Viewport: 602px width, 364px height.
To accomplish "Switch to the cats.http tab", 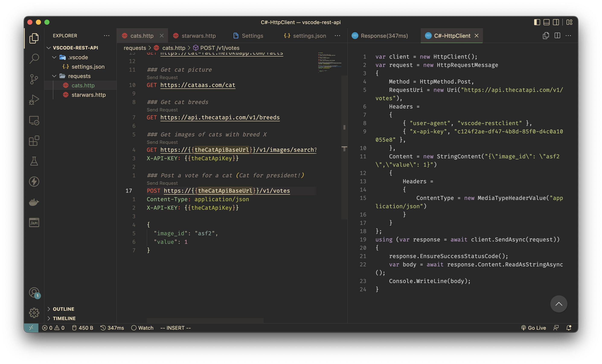I will [x=142, y=36].
